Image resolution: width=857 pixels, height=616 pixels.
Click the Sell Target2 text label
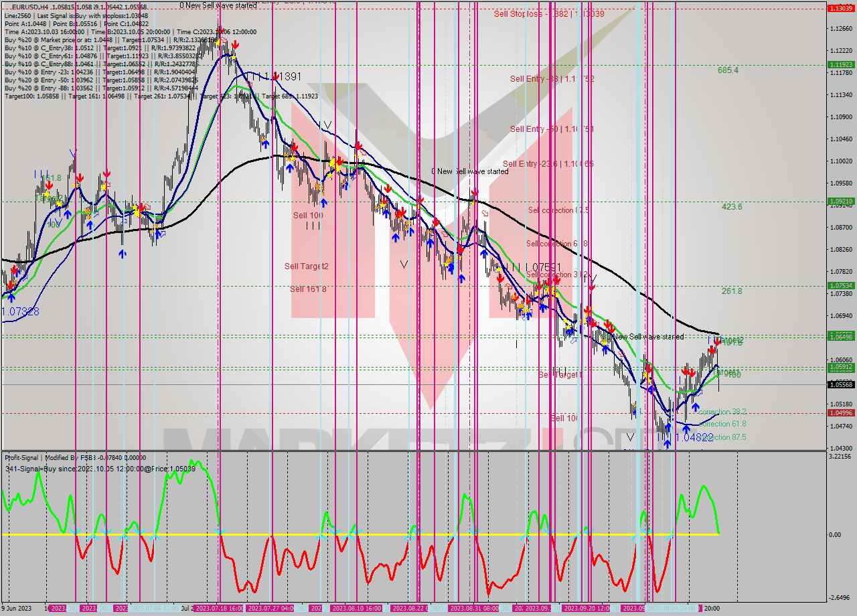pyautogui.click(x=306, y=266)
